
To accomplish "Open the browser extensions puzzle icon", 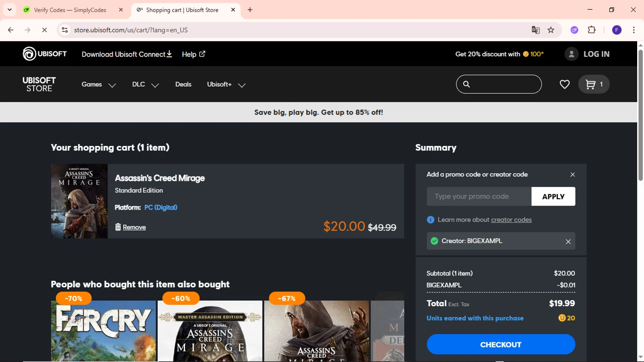I will 592,30.
